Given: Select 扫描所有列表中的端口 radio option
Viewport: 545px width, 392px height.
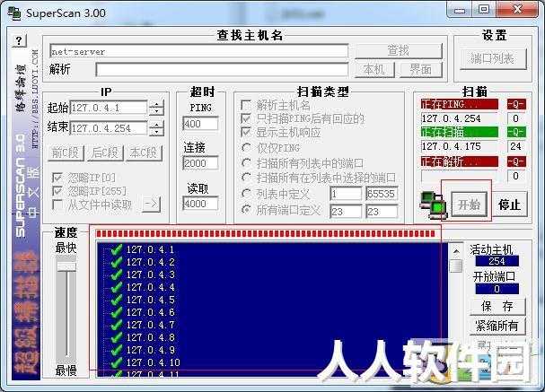Looking at the screenshot, I should [x=246, y=163].
